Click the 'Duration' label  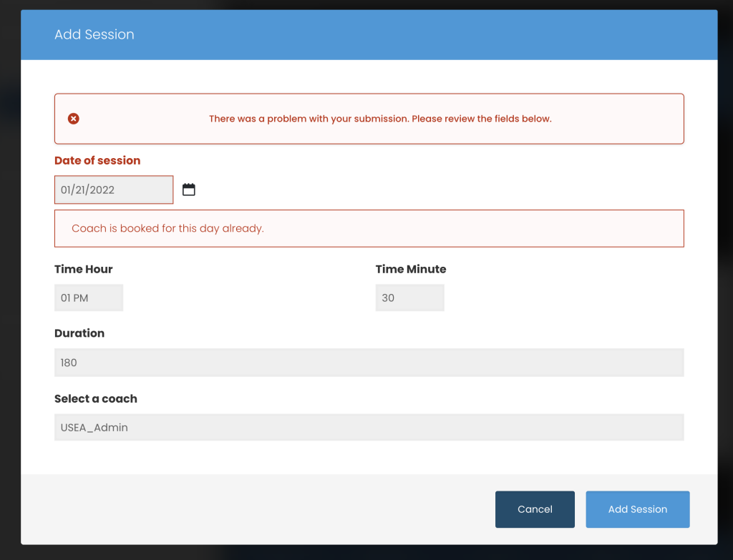tap(79, 333)
